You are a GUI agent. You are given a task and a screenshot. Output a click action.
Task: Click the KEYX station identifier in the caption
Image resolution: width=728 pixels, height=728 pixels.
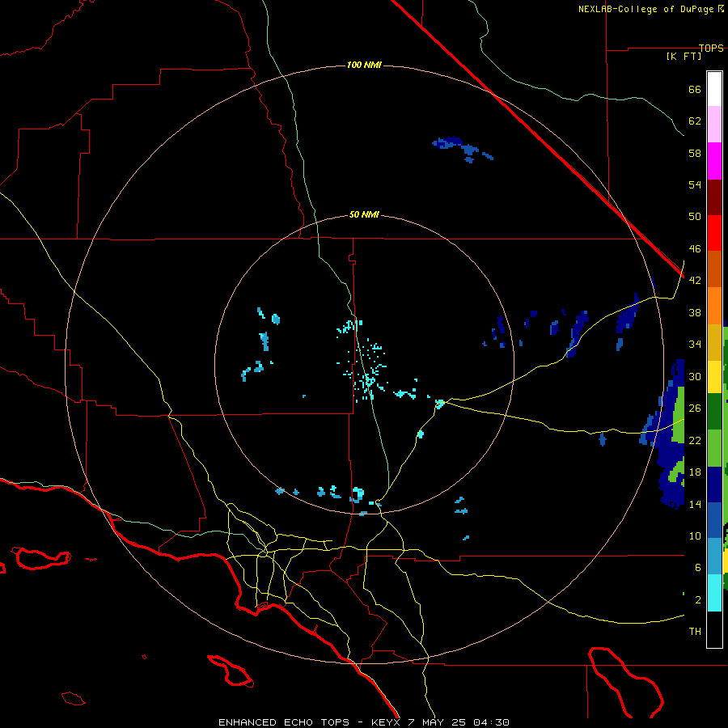click(385, 722)
